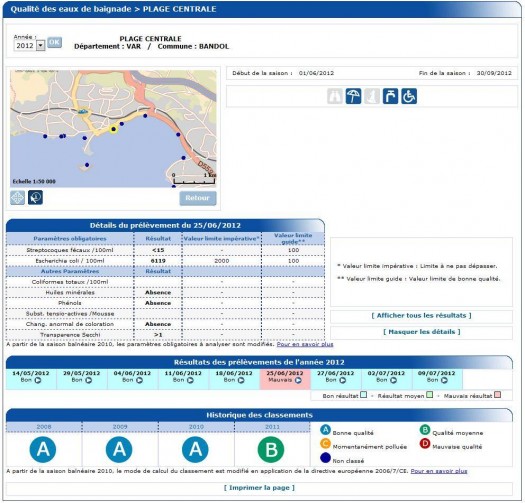Click the yellow-highlighted beach point on map

114,129
